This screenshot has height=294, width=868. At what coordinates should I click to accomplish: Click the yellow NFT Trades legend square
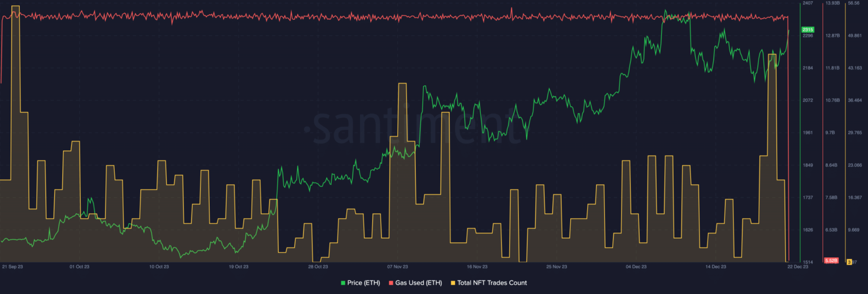(452, 283)
